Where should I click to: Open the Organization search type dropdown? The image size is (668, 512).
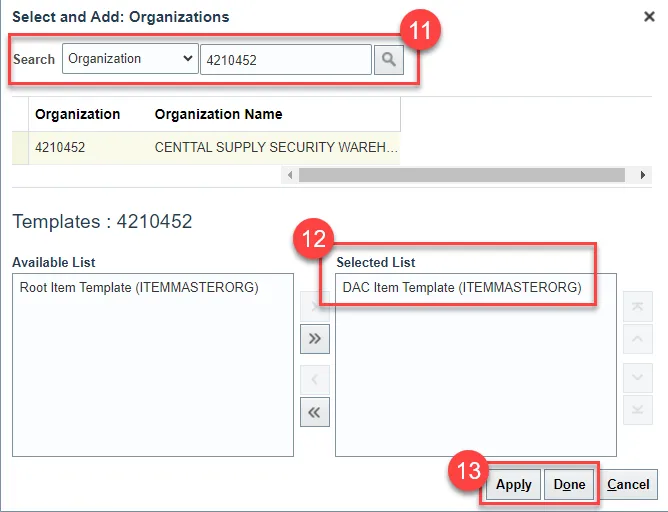(130, 59)
